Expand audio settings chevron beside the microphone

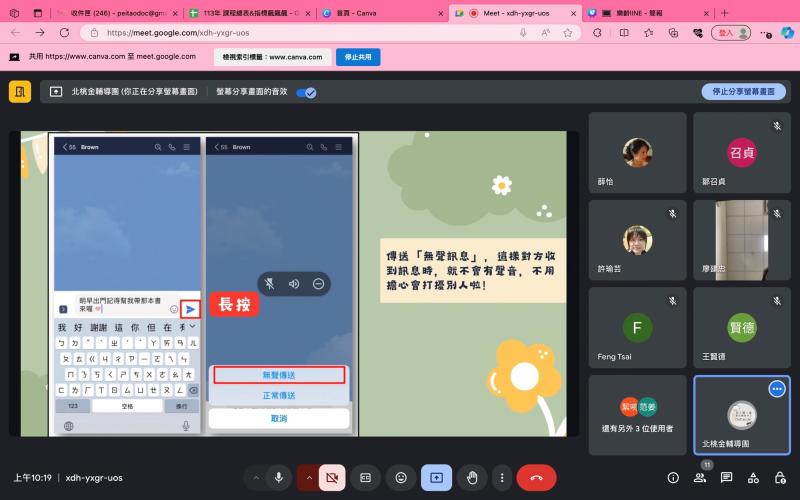coord(256,478)
